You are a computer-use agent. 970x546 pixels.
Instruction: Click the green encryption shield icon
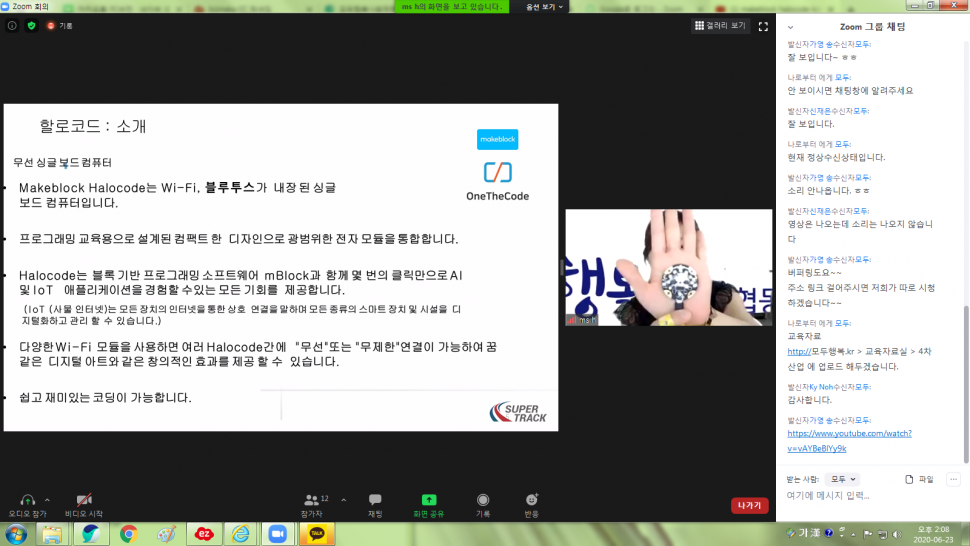tap(32, 25)
